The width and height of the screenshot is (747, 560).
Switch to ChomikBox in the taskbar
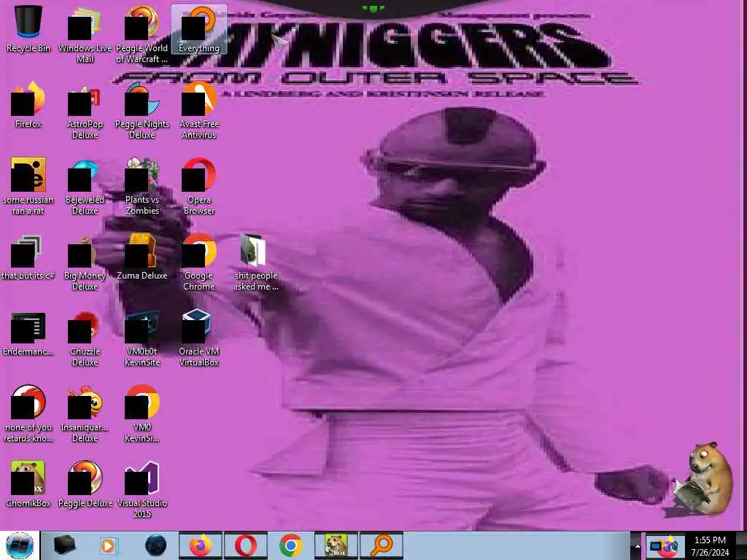(336, 545)
